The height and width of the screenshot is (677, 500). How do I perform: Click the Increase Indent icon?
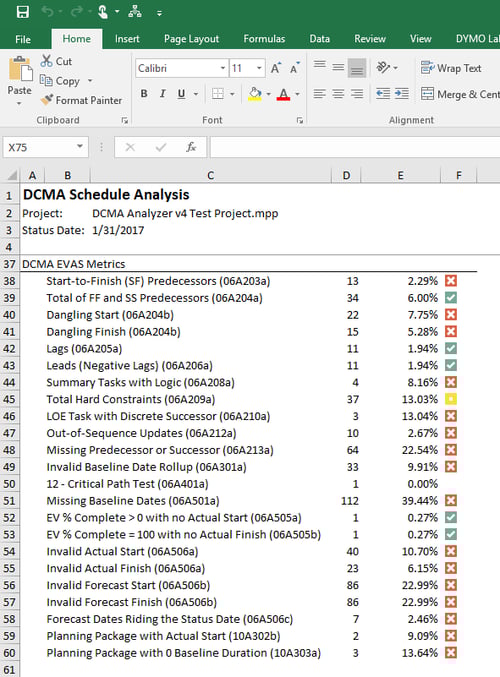402,94
